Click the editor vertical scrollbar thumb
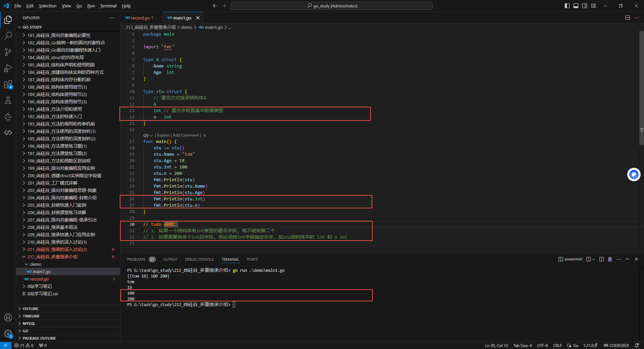644x349 pixels. pyautogui.click(x=641, y=88)
